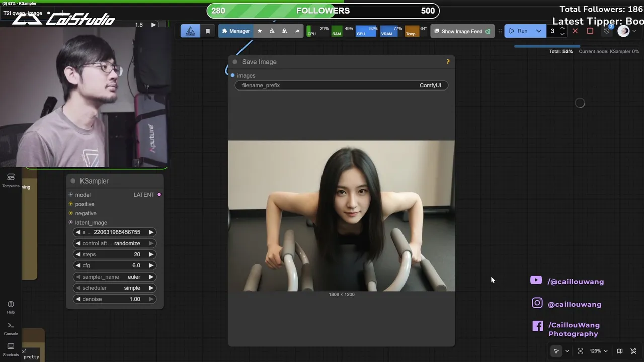Screen dimensions: 644x362
Task: Open the scheduler dropdown
Action: 115,288
